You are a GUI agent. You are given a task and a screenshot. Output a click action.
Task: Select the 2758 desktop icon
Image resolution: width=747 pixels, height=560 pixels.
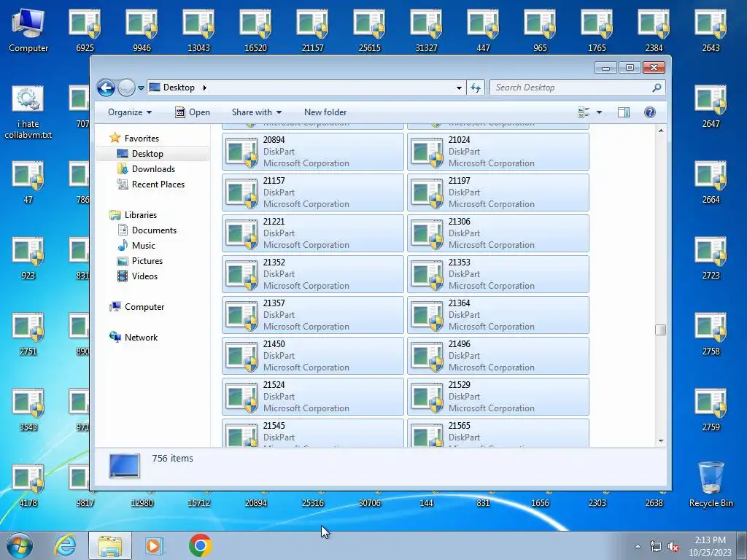[x=711, y=334]
